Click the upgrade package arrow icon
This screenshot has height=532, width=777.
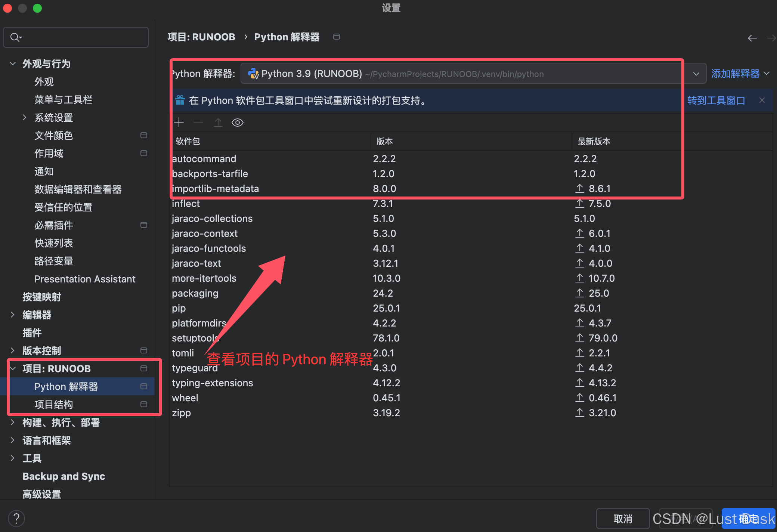coord(218,122)
